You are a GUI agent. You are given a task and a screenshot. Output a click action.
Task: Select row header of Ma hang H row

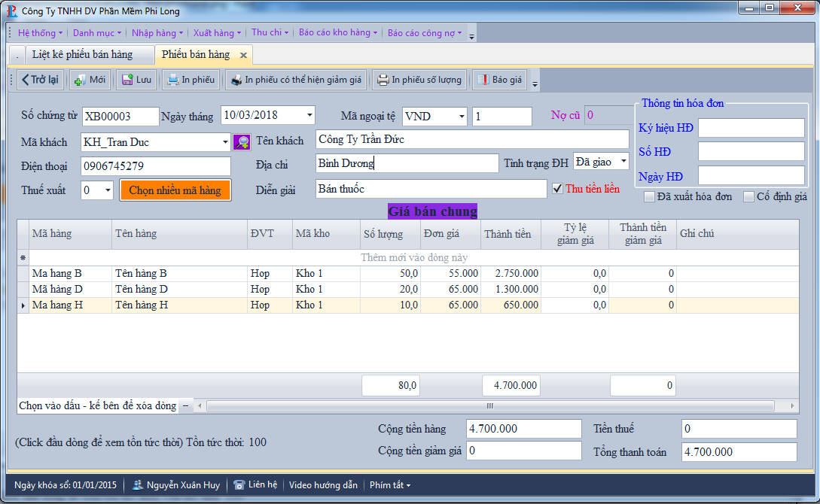tap(23, 305)
